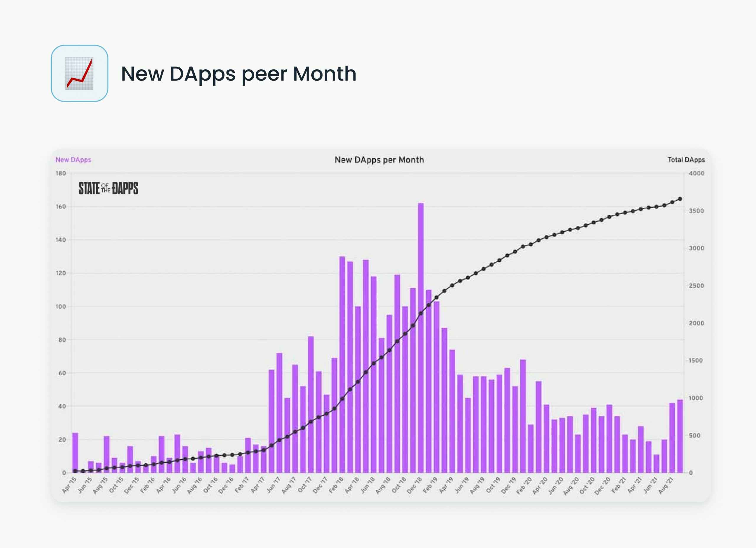Viewport: 756px width, 548px height.
Task: Click the Jun '19 x-axis label
Action: tap(462, 485)
